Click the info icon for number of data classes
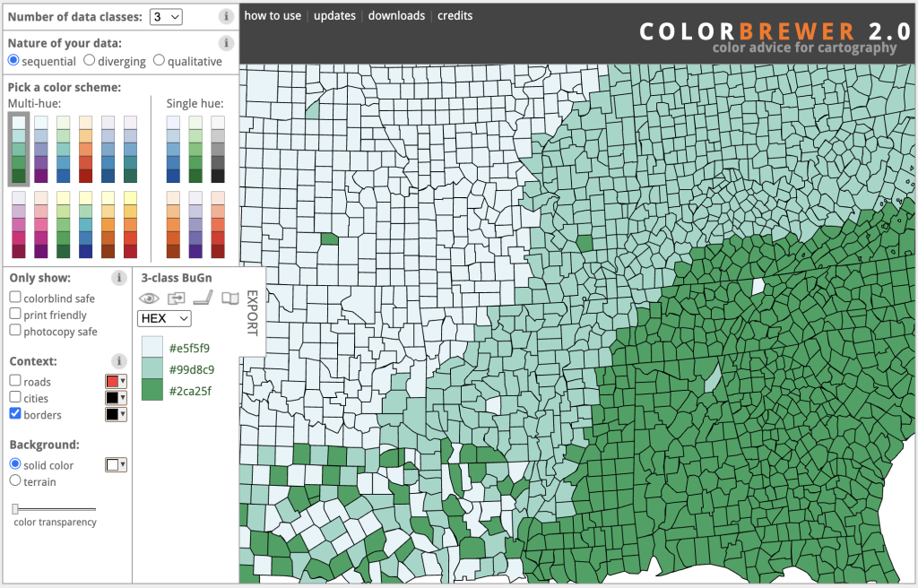918x588 pixels. pos(227,17)
